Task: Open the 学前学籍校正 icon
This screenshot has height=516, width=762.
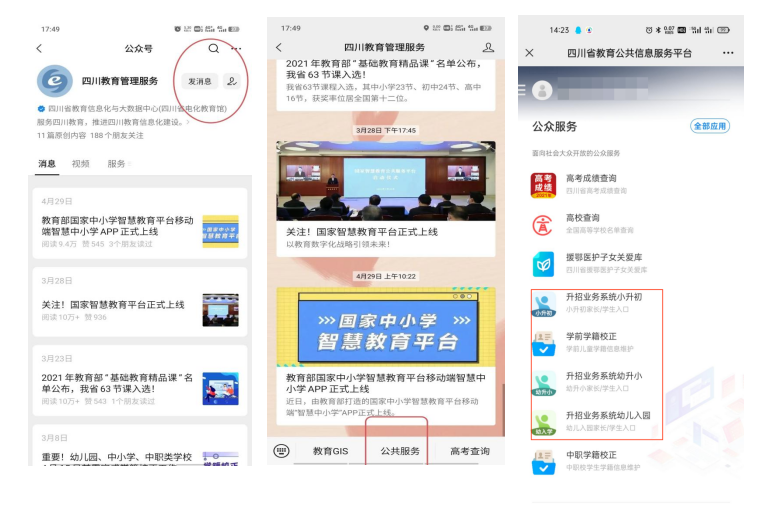Action: tap(543, 344)
